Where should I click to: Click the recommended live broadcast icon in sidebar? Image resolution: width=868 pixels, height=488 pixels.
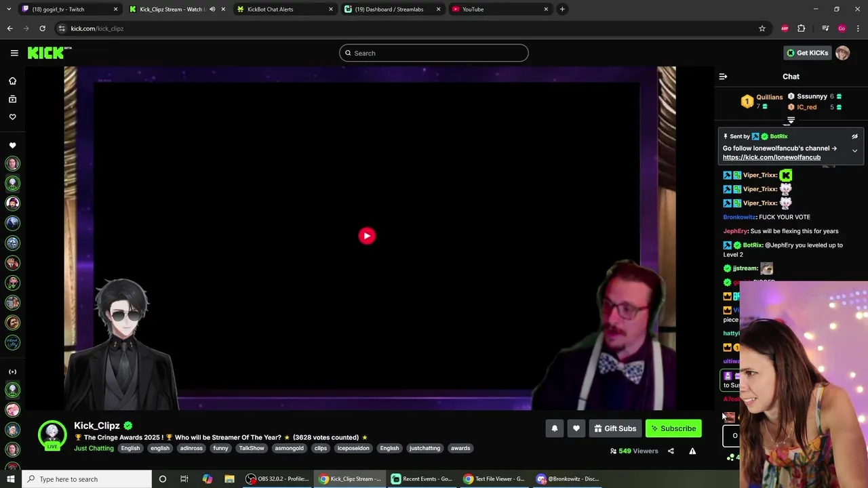(x=12, y=371)
